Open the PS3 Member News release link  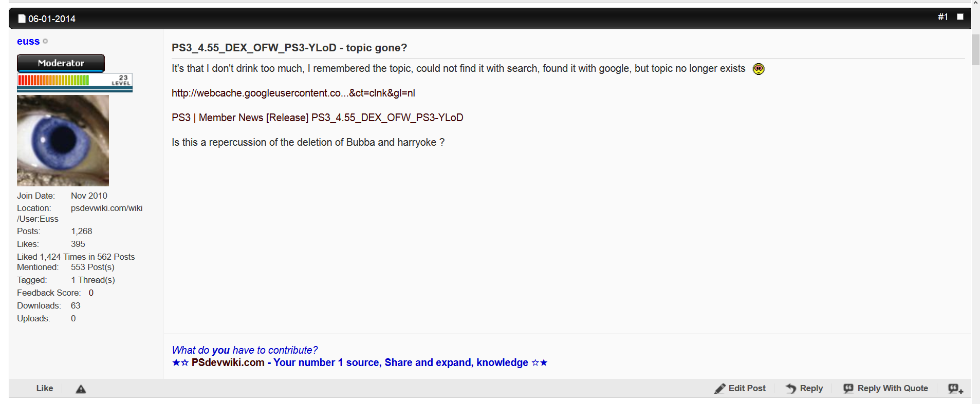317,118
